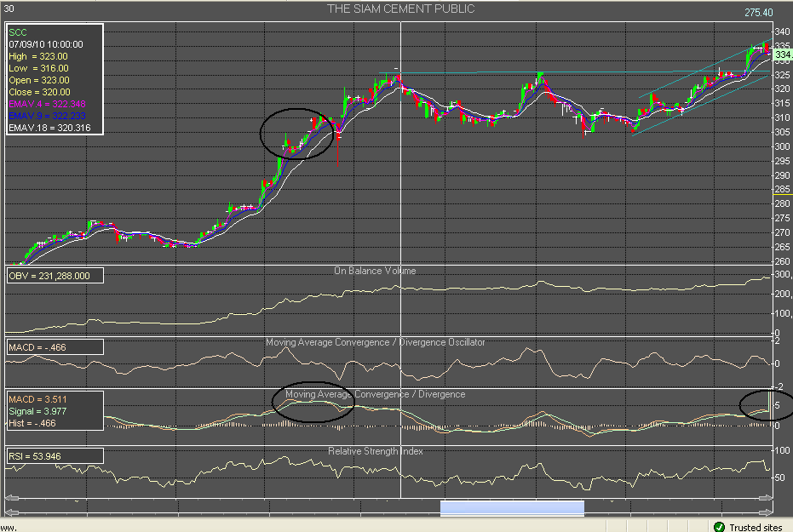The image size is (793, 532).
Task: Click the upper horizontal chart scrollbar track
Action: [x=388, y=498]
